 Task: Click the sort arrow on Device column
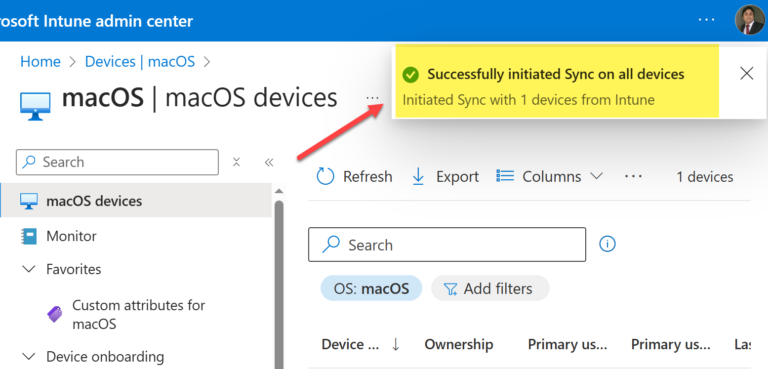396,344
